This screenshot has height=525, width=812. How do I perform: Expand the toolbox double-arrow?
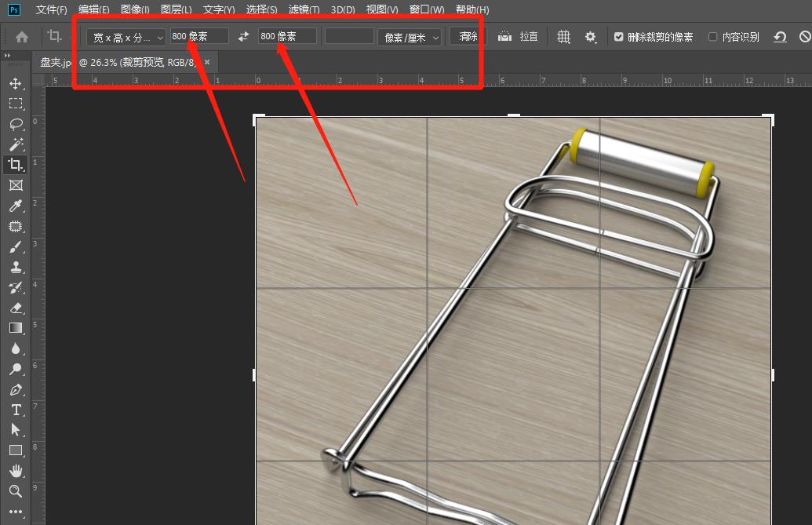(7, 56)
